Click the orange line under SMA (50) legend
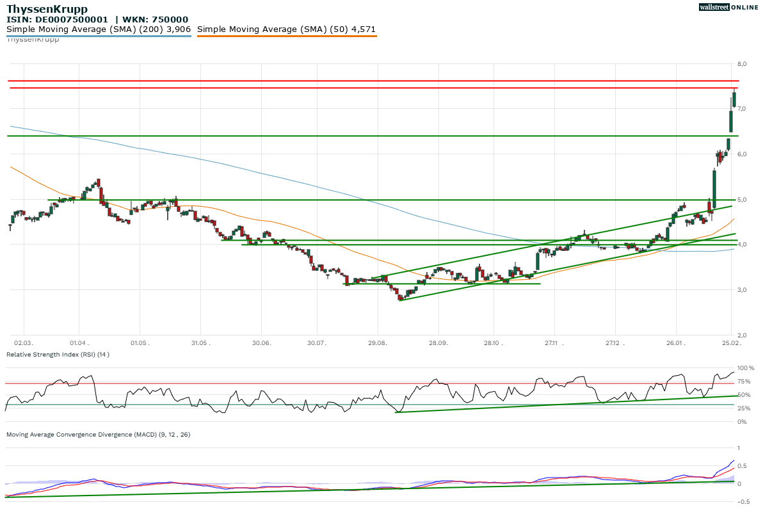Screen dimensions: 763x532 point(287,36)
